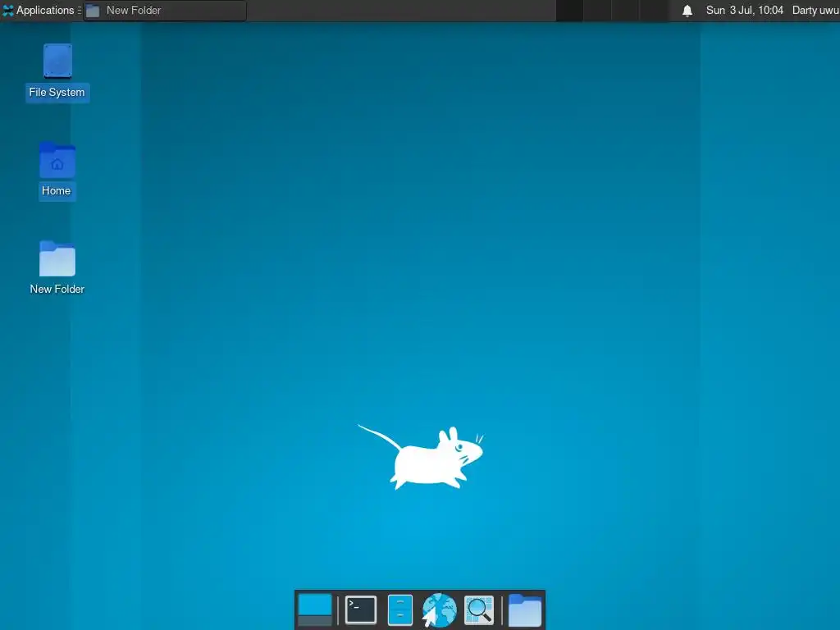The width and height of the screenshot is (840, 630).
Task: Select the Home folder desktop icon
Action: pyautogui.click(x=57, y=171)
